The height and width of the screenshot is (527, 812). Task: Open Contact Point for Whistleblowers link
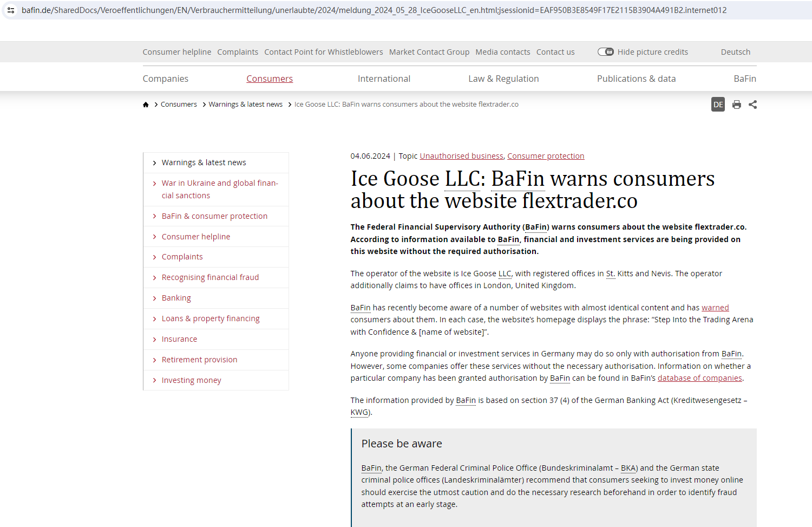tap(324, 52)
